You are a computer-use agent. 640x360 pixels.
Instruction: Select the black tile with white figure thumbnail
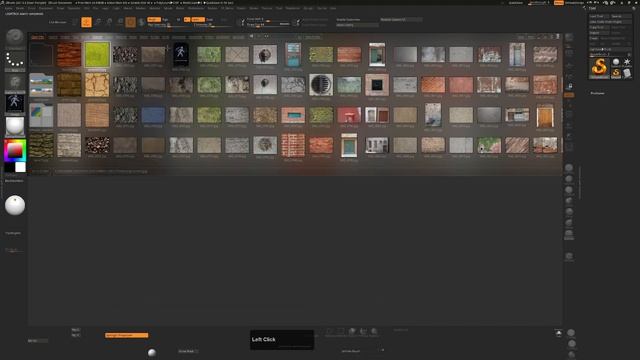coord(180,54)
